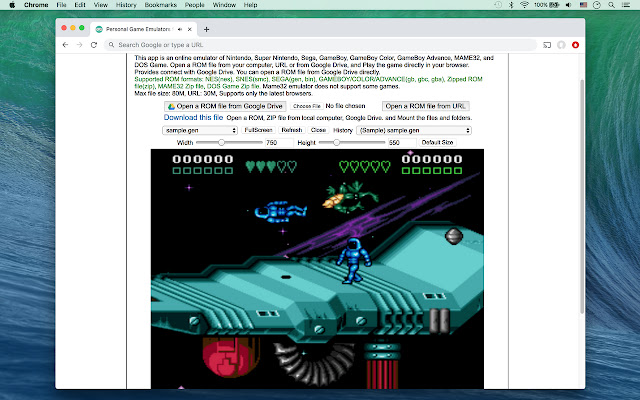Open a new tab with plus icon
This screenshot has height=400, width=640.
pos(207,29)
